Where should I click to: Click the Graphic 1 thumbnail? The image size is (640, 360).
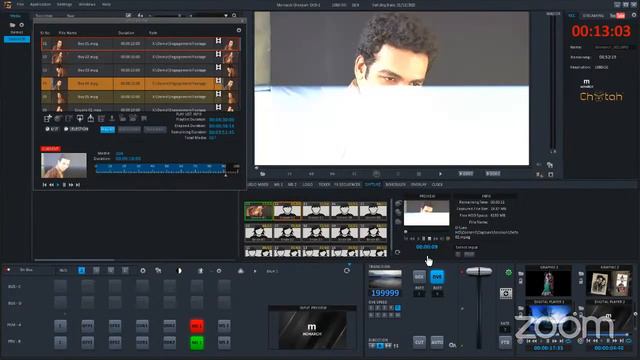click(548, 283)
